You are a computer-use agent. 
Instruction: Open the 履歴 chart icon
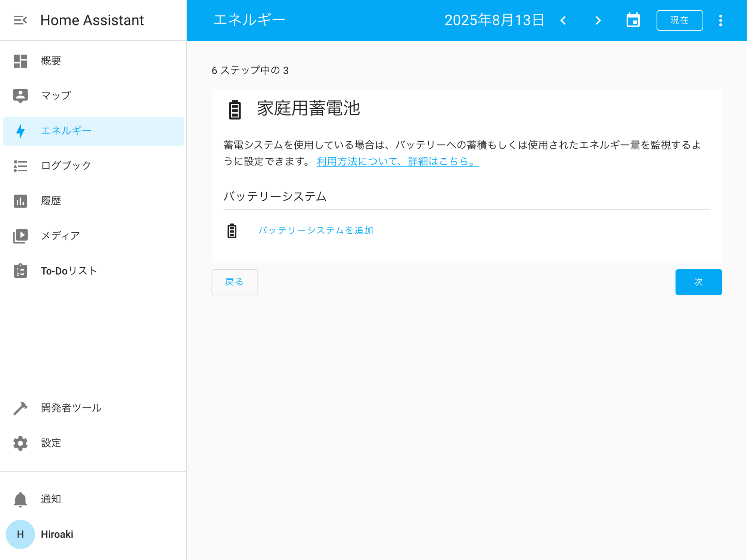pyautogui.click(x=20, y=201)
